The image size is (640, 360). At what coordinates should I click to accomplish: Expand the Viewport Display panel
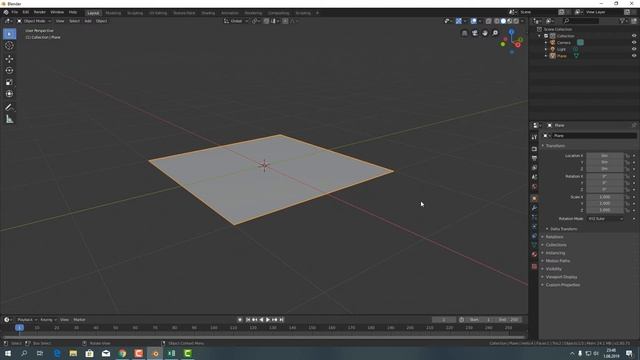point(561,277)
